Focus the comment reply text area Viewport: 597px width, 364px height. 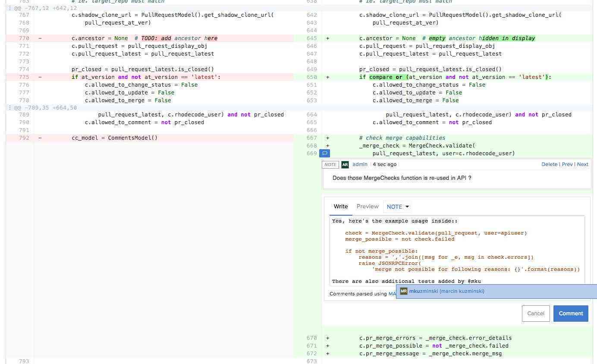(x=457, y=251)
